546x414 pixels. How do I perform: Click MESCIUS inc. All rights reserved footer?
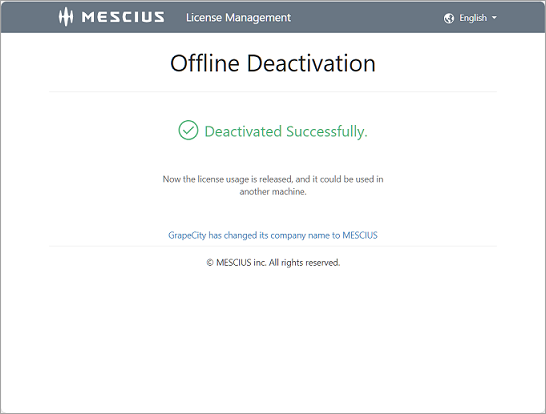coord(278,263)
